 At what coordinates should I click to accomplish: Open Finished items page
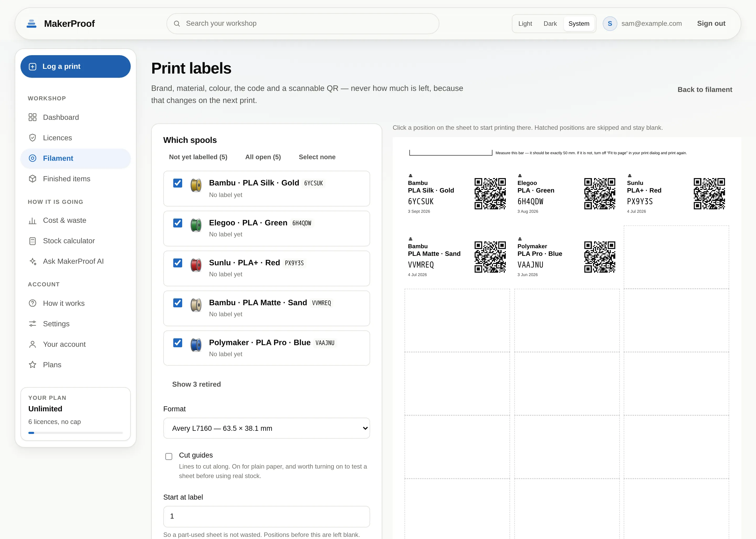tap(75, 179)
